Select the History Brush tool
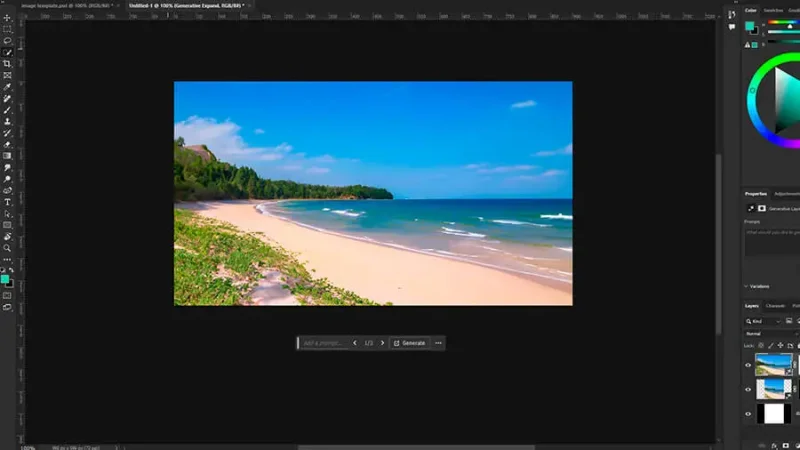This screenshot has height=450, width=800. click(7, 133)
